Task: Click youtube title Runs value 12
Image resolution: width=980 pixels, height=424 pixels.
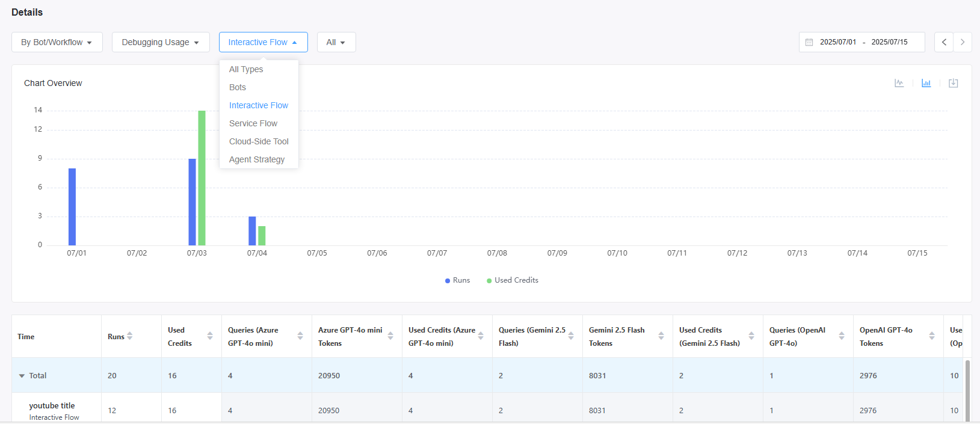Action: (112, 411)
